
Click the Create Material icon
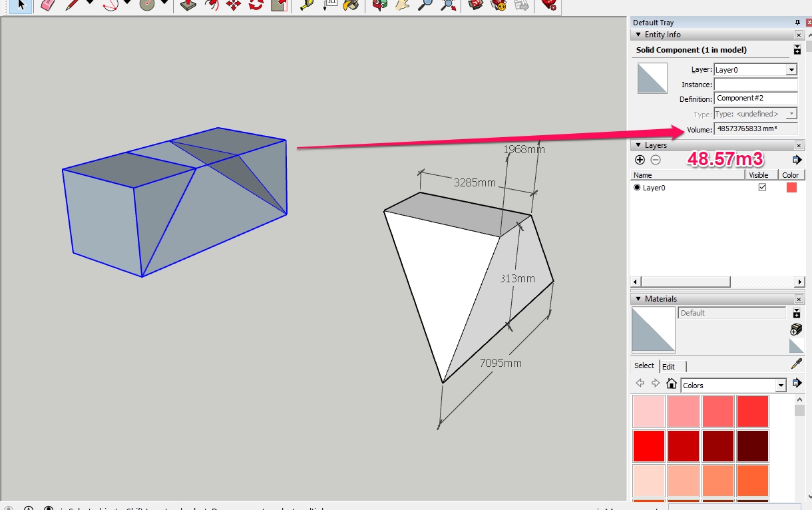[796, 329]
